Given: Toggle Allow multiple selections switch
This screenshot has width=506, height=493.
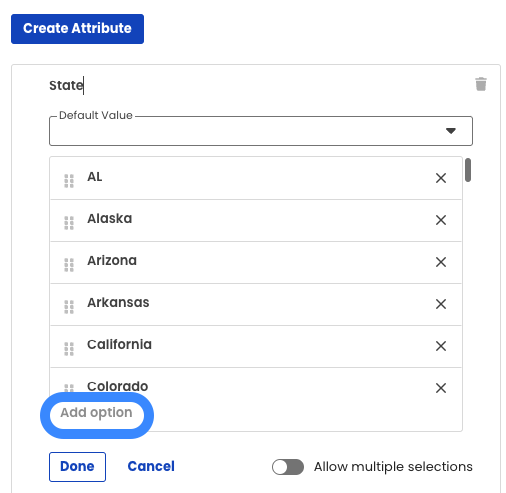Looking at the screenshot, I should click(x=288, y=467).
